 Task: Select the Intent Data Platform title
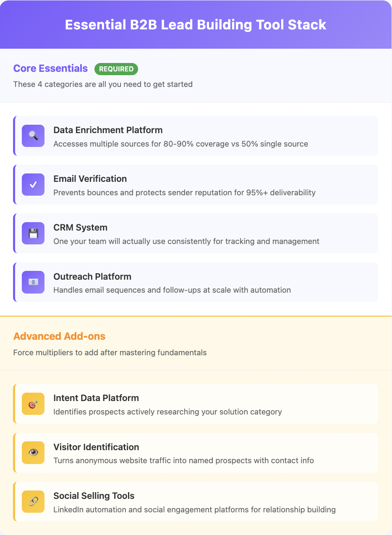coord(96,398)
